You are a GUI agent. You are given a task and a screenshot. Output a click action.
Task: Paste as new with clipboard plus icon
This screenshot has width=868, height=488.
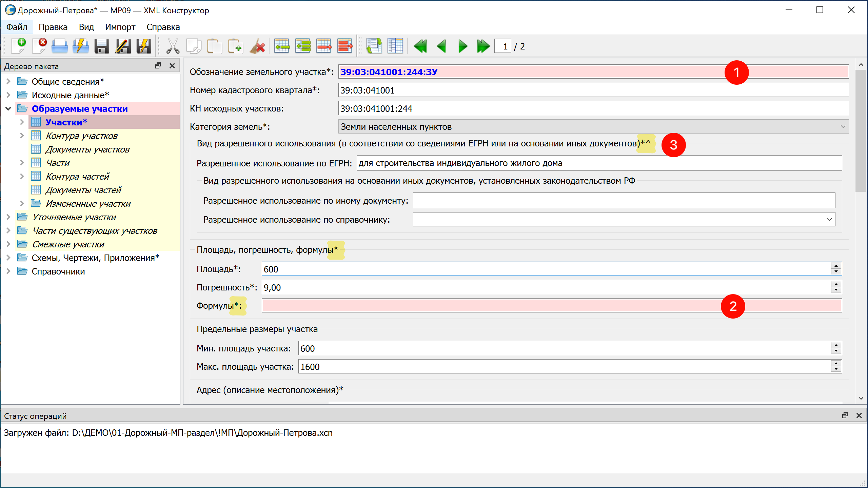pyautogui.click(x=235, y=46)
